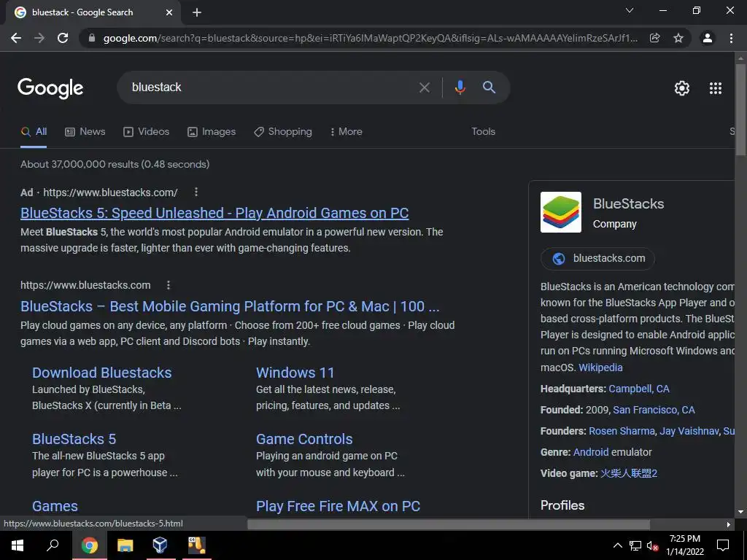Image resolution: width=747 pixels, height=560 pixels.
Task: Open the search Tools options
Action: click(x=483, y=132)
